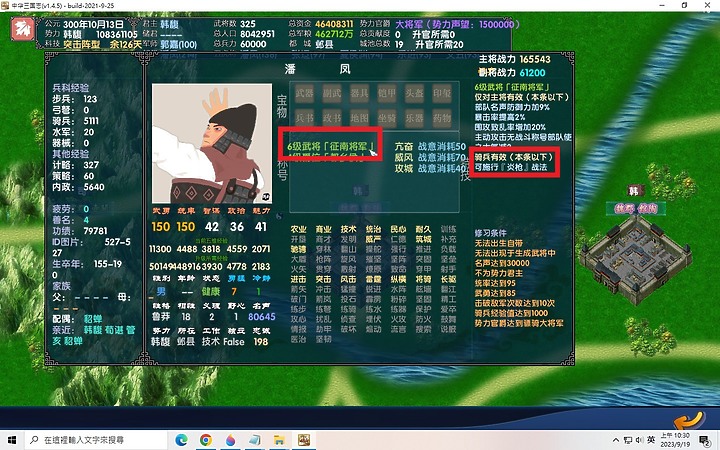Click the 农业 skill

pyautogui.click(x=298, y=229)
